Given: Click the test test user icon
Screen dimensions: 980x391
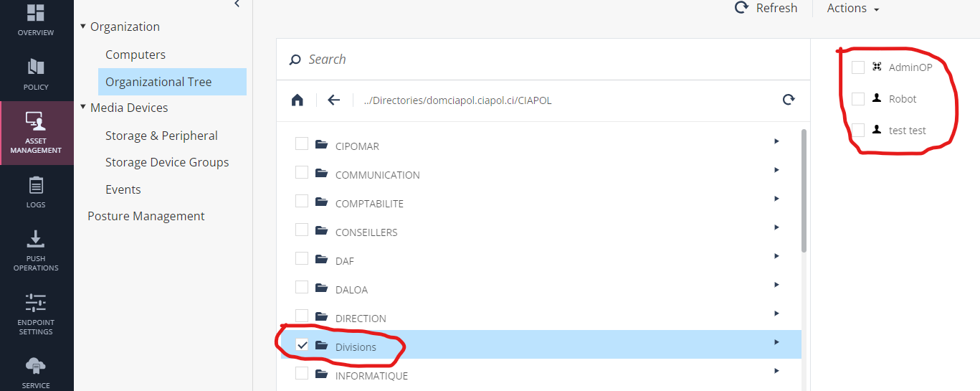Looking at the screenshot, I should tap(877, 130).
